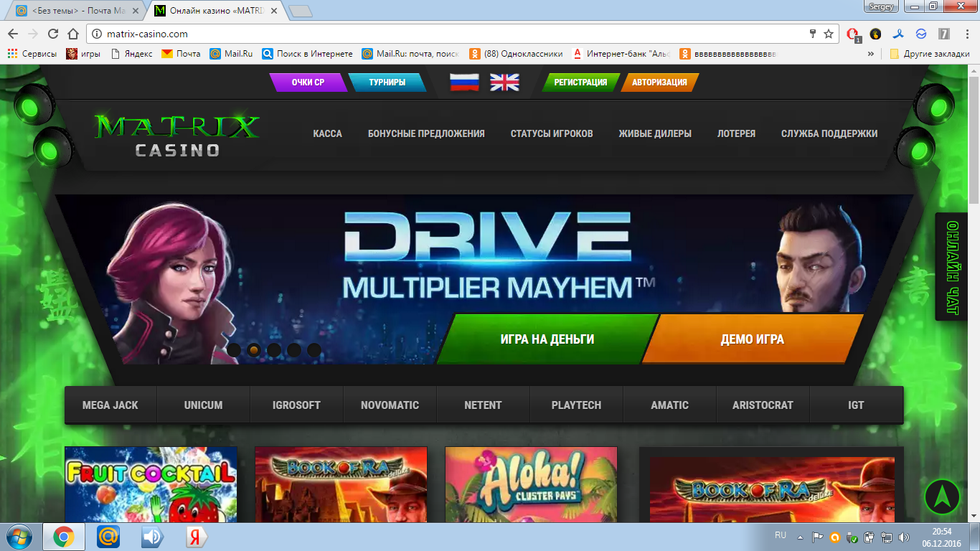
Task: Open the saved password key icon
Action: [x=813, y=34]
